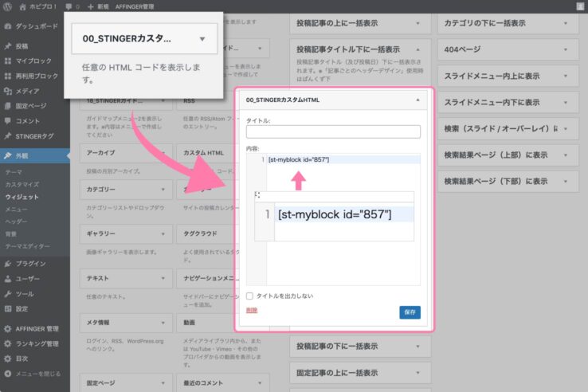This screenshot has height=392, width=588.
Task: Click the WordPress logo icon
Action: (x=7, y=6)
